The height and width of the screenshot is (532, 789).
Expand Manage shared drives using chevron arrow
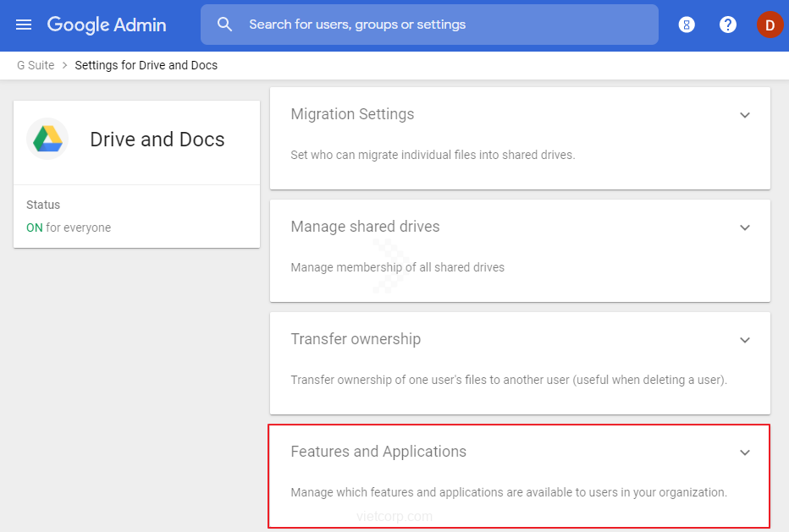click(745, 228)
